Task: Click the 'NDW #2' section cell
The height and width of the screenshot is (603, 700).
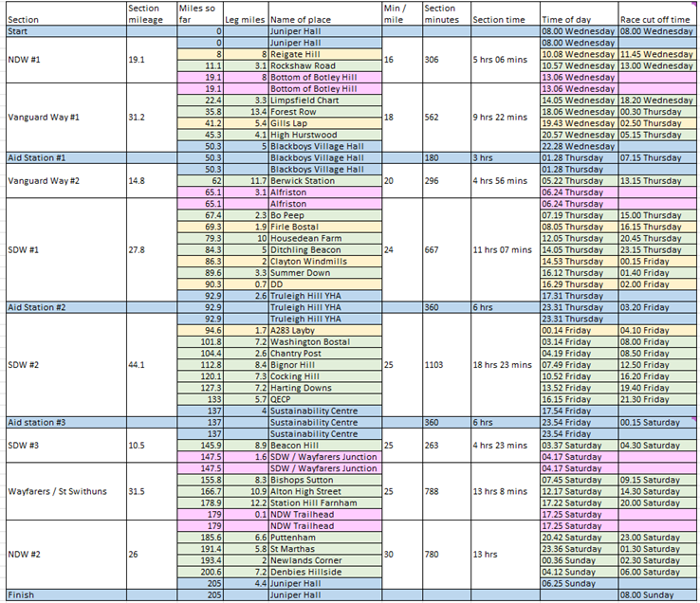Action: click(66, 555)
